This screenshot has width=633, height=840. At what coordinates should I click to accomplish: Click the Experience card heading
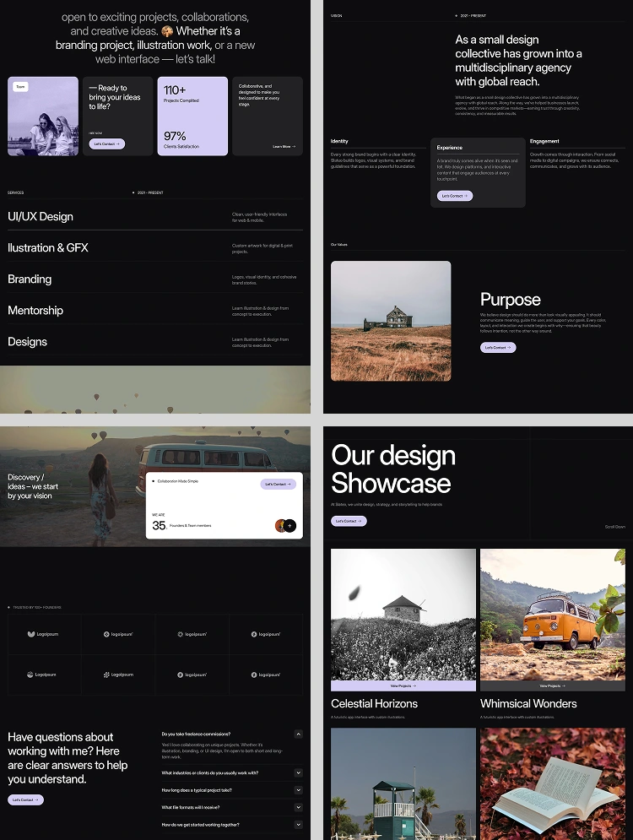(x=449, y=148)
